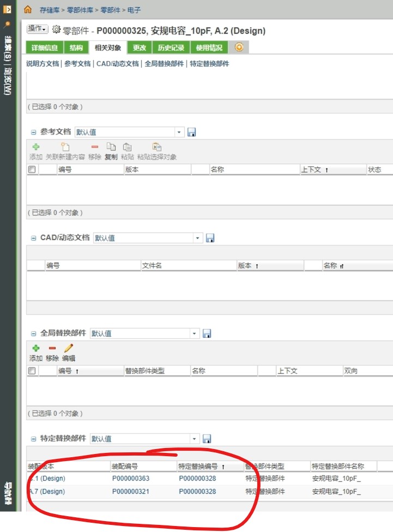Screen dimensions: 393x532
Task: Jump to 参考文档 section link
Action: [77, 63]
